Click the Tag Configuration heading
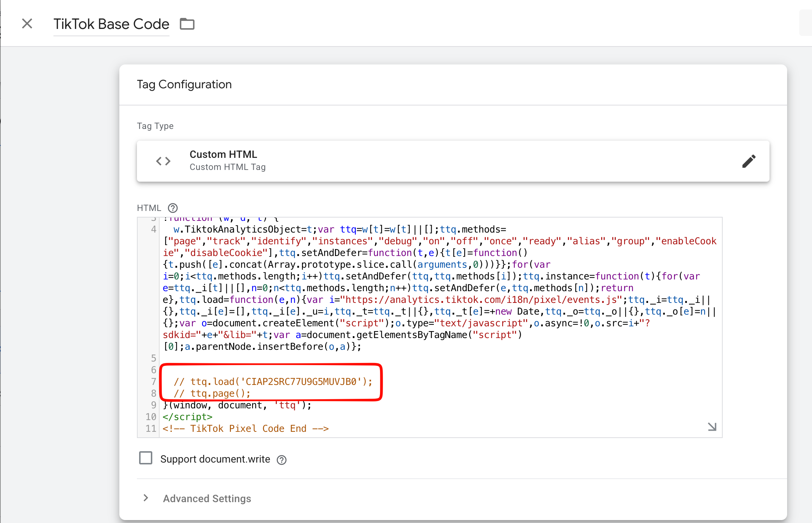Viewport: 812px width, 523px height. click(184, 85)
